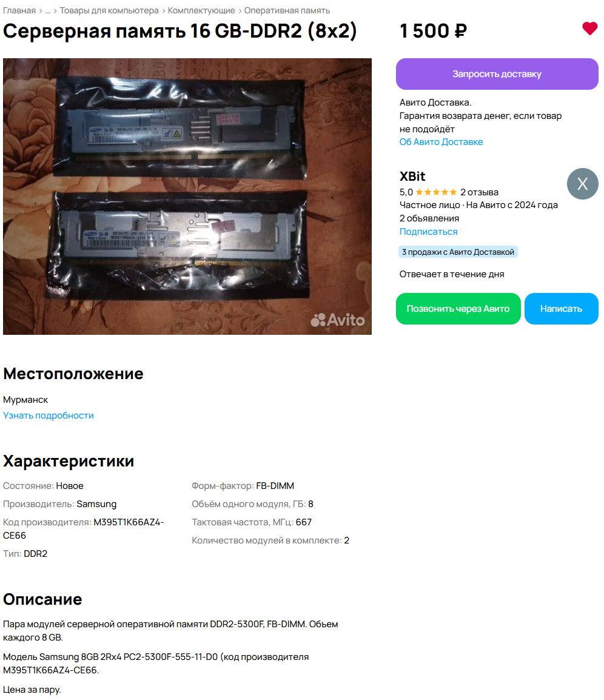Open Узнать подробности location link
Viewport: 604px width, 700px height.
pyautogui.click(x=49, y=416)
